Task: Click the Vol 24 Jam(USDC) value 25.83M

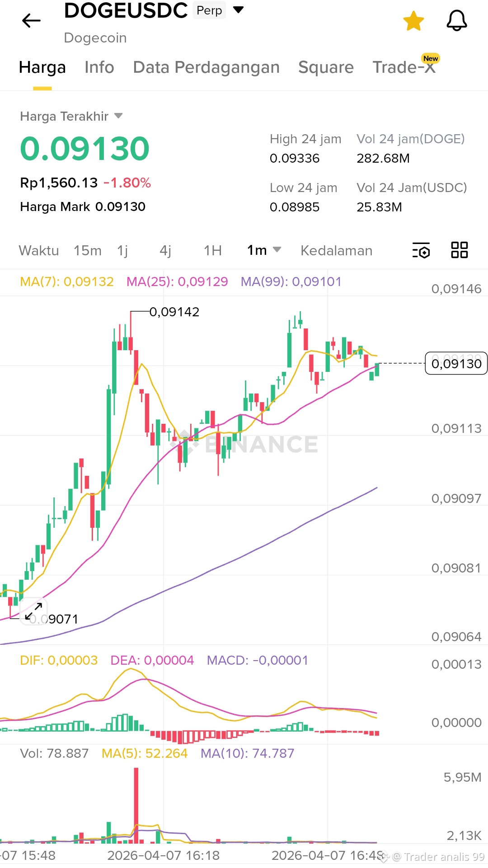Action: [379, 207]
